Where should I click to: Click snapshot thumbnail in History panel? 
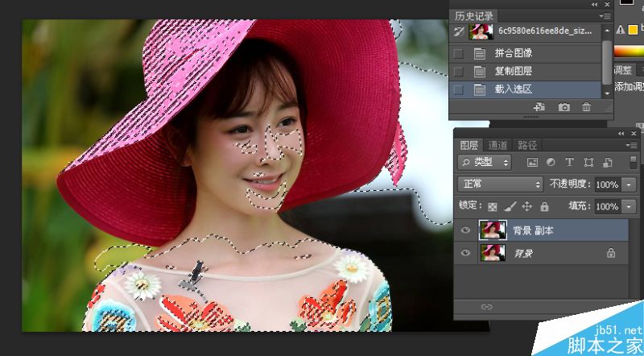coord(481,31)
